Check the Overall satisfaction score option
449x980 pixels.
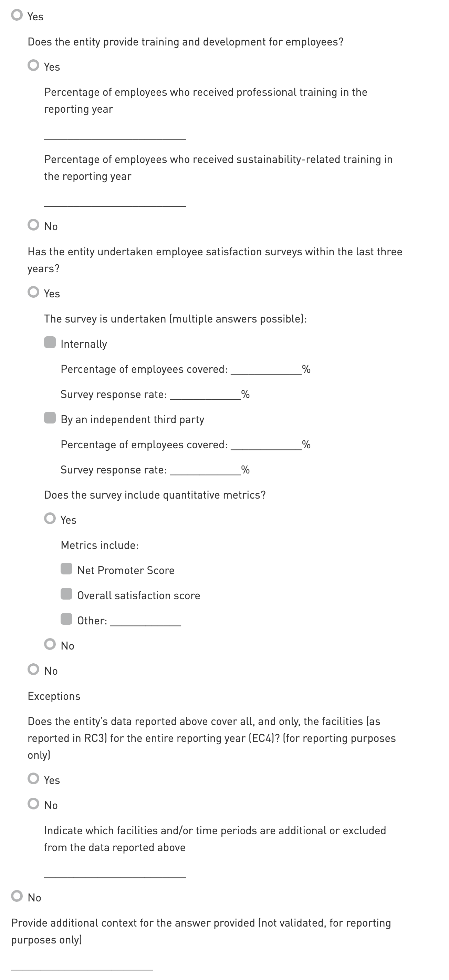pyautogui.click(x=66, y=594)
